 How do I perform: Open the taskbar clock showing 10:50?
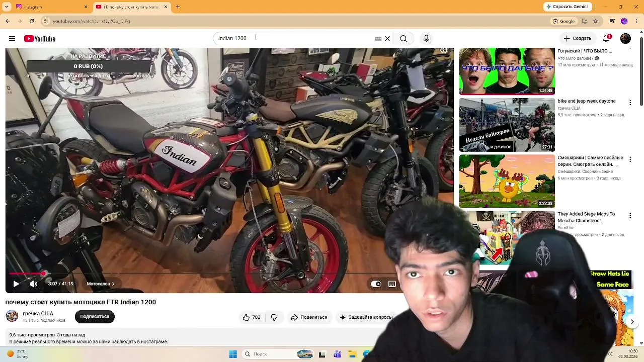point(628,354)
